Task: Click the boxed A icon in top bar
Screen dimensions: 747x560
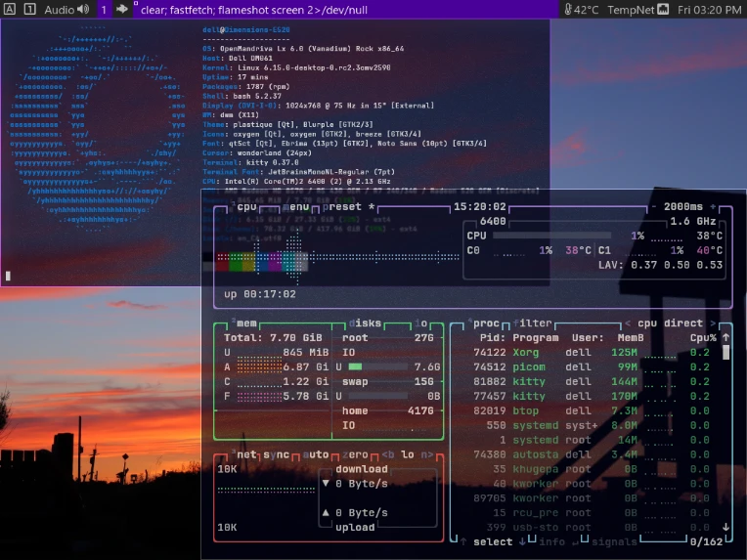Action: tap(10, 9)
